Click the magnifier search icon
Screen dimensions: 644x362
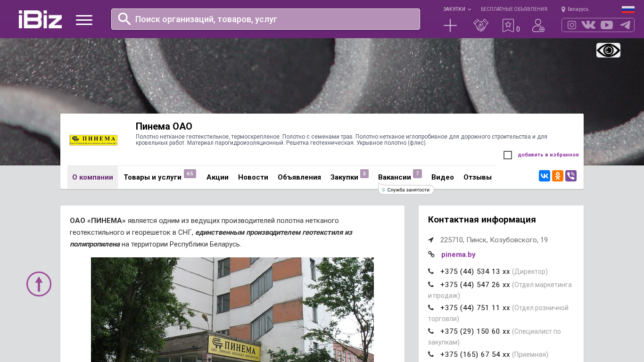tap(124, 19)
